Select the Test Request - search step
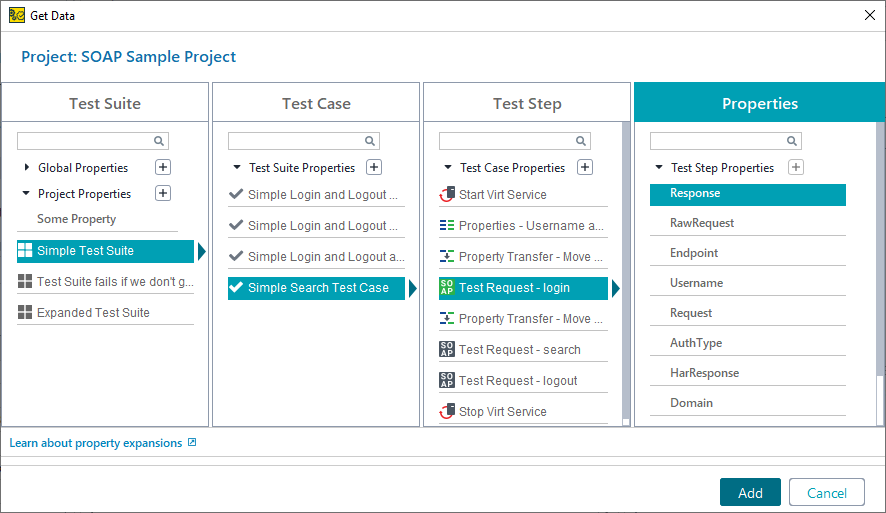The image size is (886, 513). coord(523,349)
